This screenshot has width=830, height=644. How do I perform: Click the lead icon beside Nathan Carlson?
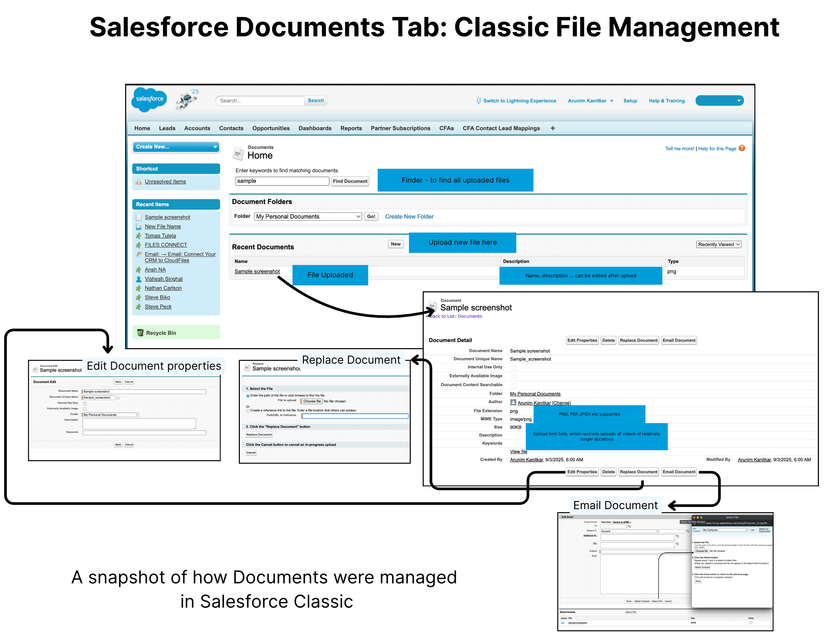[139, 288]
